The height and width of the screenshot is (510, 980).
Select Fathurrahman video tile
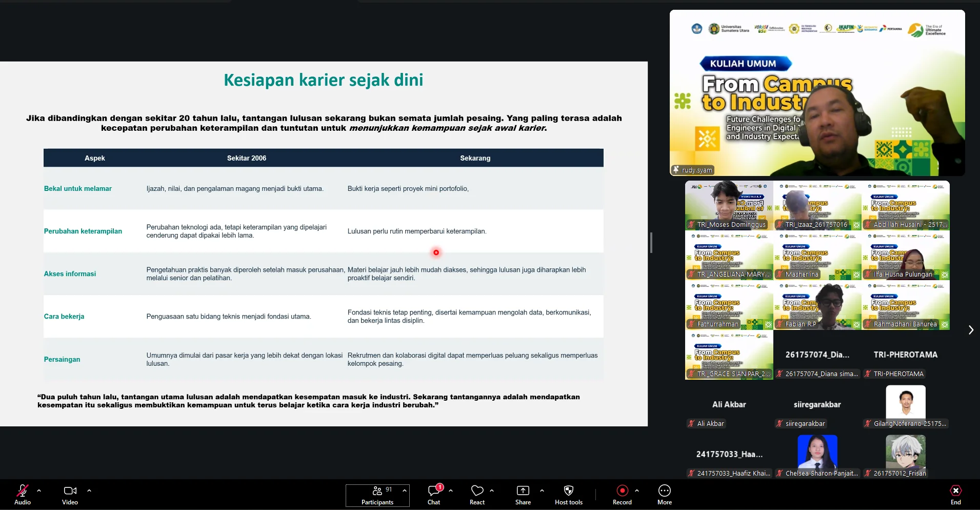point(729,305)
